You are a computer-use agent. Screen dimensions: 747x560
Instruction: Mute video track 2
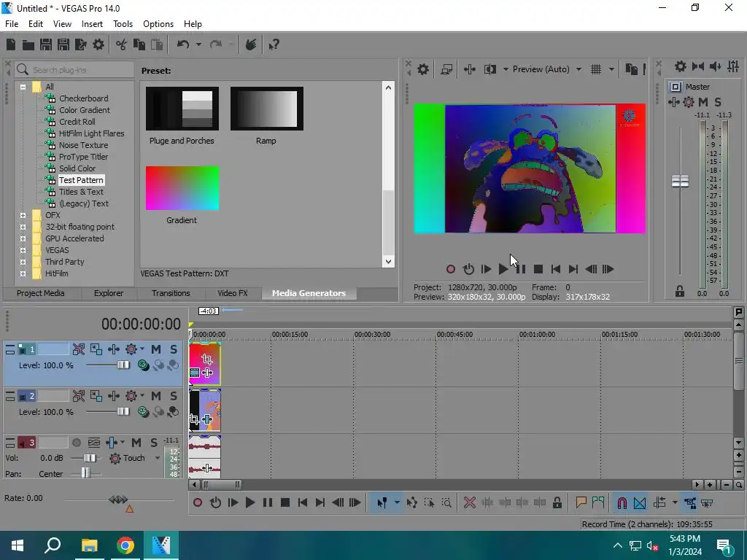click(x=156, y=396)
